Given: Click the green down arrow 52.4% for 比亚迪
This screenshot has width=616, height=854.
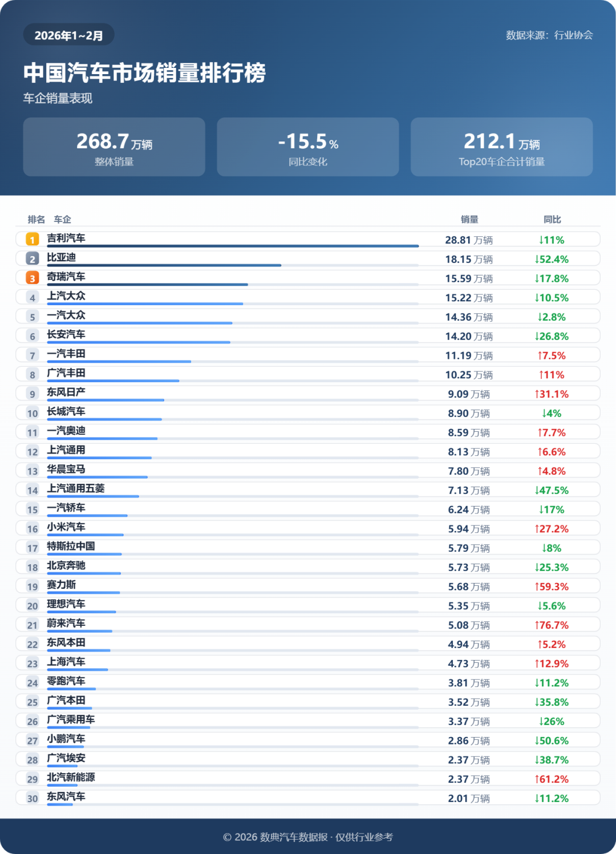Looking at the screenshot, I should (x=552, y=259).
